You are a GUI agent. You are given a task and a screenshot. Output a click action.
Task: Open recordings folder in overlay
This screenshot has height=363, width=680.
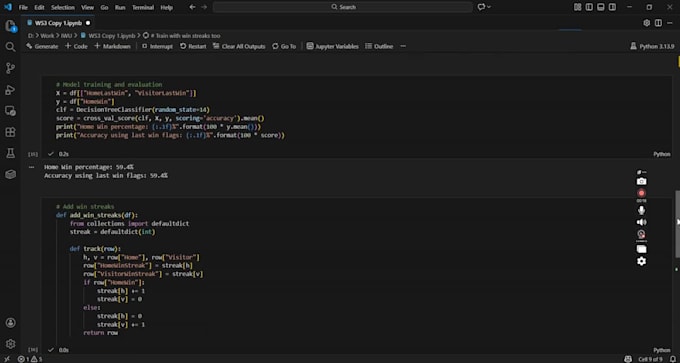(x=641, y=249)
